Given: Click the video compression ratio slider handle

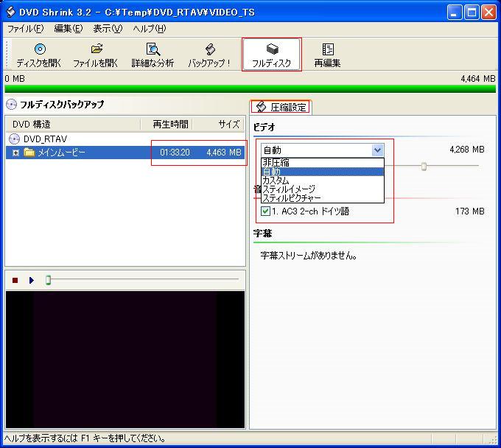Looking at the screenshot, I should (x=424, y=167).
